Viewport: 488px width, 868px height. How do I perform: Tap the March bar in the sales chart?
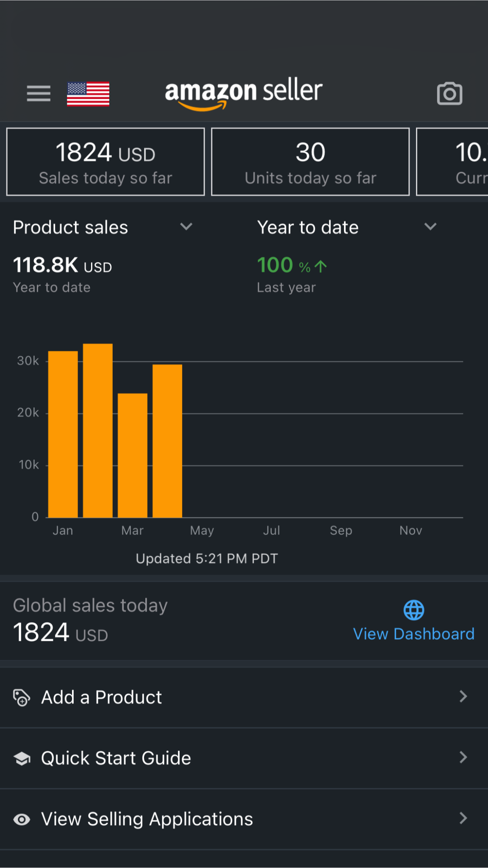[x=133, y=456]
